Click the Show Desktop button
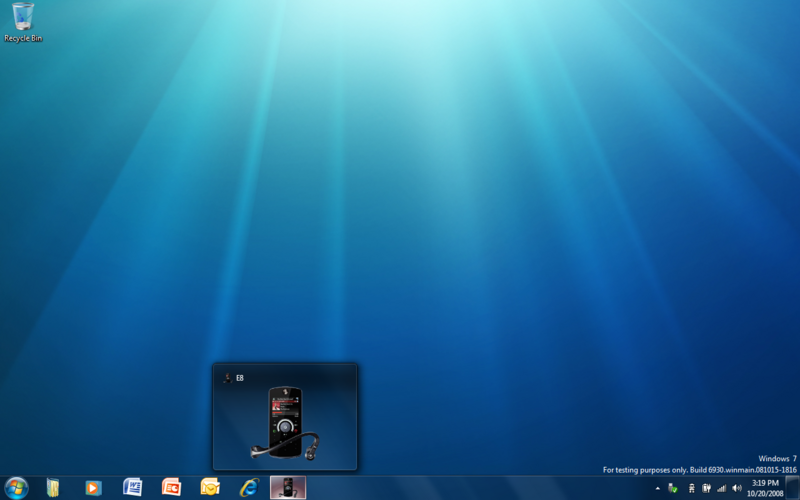Image resolution: width=800 pixels, height=500 pixels. [793, 487]
